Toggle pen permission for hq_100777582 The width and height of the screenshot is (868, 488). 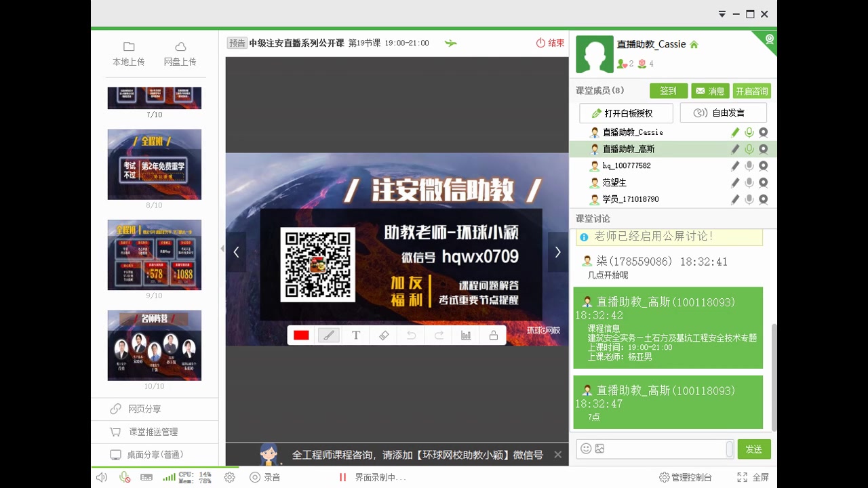[735, 165]
